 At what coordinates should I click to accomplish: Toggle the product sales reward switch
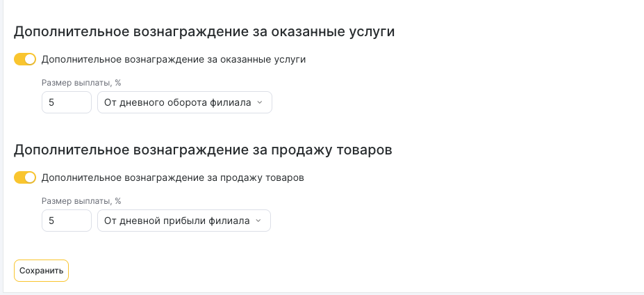point(25,178)
